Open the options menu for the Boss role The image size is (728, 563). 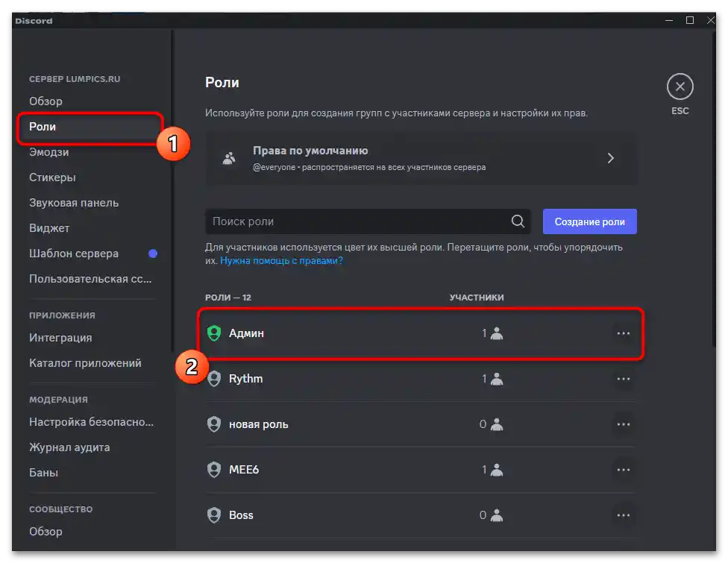pyautogui.click(x=624, y=515)
